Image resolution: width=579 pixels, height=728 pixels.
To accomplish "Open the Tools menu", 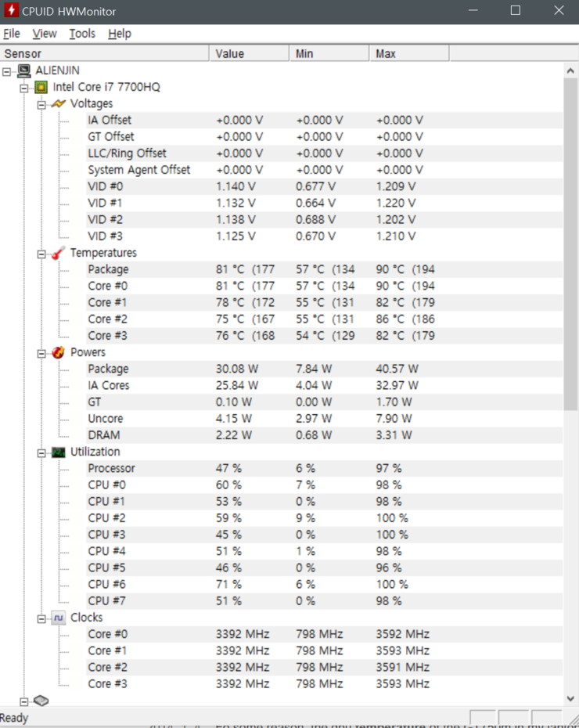I will point(81,34).
